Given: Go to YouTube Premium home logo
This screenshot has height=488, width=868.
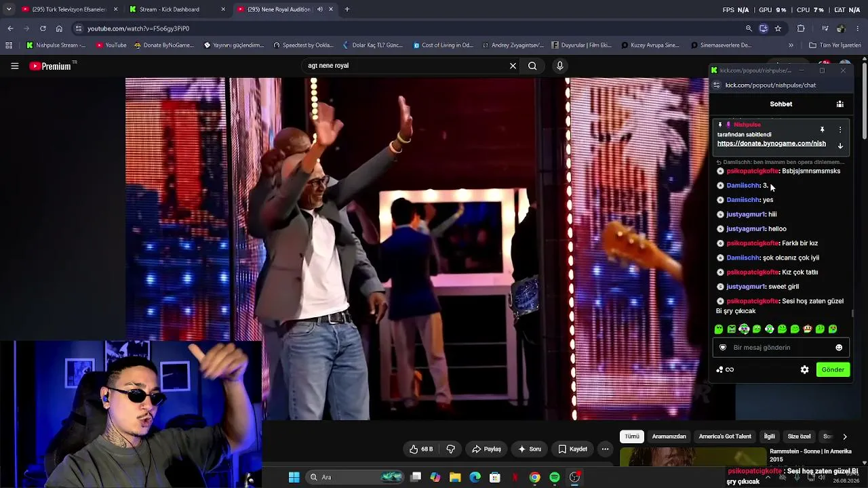Looking at the screenshot, I should [50, 66].
